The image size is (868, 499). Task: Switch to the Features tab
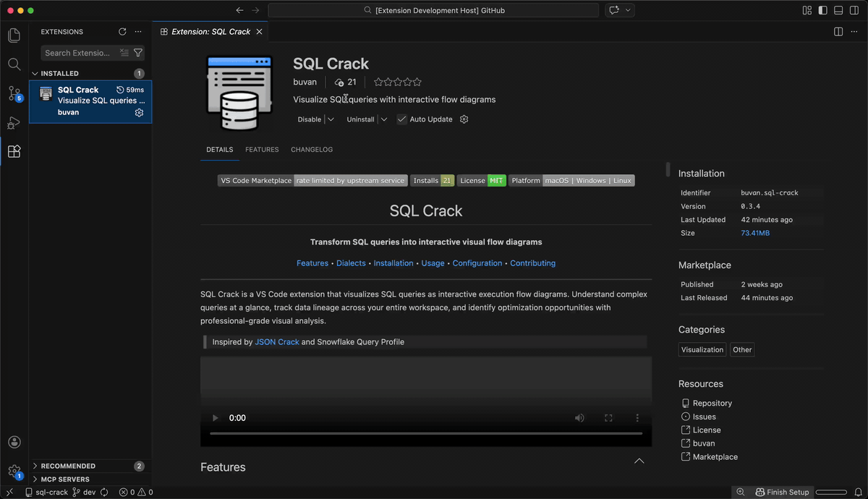pyautogui.click(x=262, y=150)
